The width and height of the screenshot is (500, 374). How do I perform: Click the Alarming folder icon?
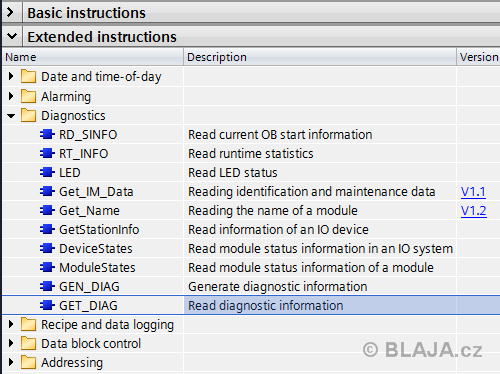[28, 96]
